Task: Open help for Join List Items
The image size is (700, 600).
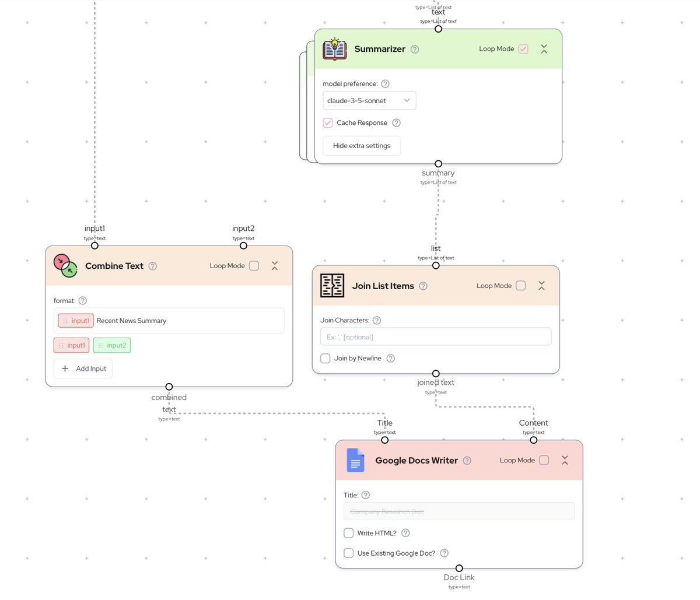Action: click(x=423, y=286)
